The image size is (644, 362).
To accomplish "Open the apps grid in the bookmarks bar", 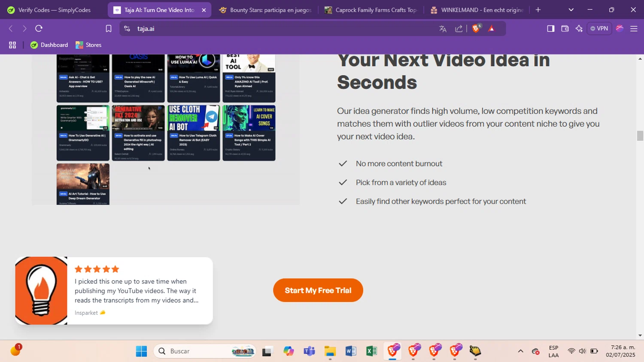I will (x=12, y=45).
